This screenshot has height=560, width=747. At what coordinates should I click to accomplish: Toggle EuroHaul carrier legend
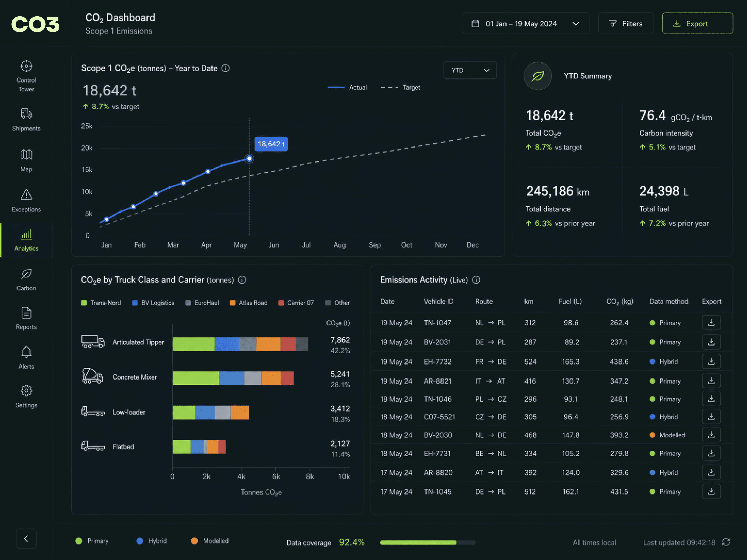[202, 303]
